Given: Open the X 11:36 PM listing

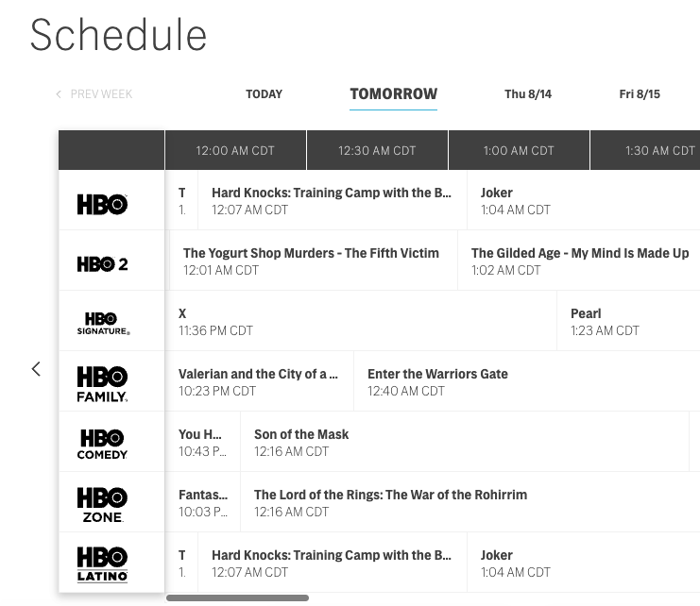Looking at the screenshot, I should tap(361, 322).
